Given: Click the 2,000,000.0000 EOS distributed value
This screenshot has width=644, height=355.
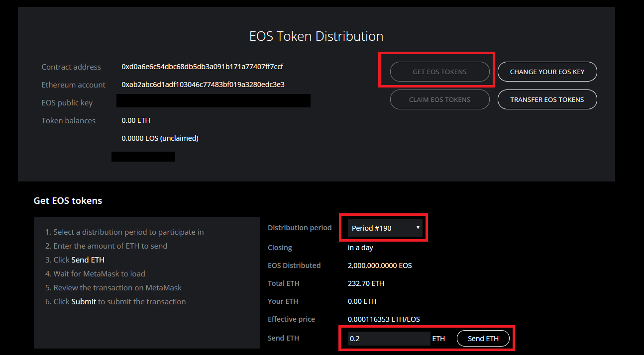Looking at the screenshot, I should (380, 266).
